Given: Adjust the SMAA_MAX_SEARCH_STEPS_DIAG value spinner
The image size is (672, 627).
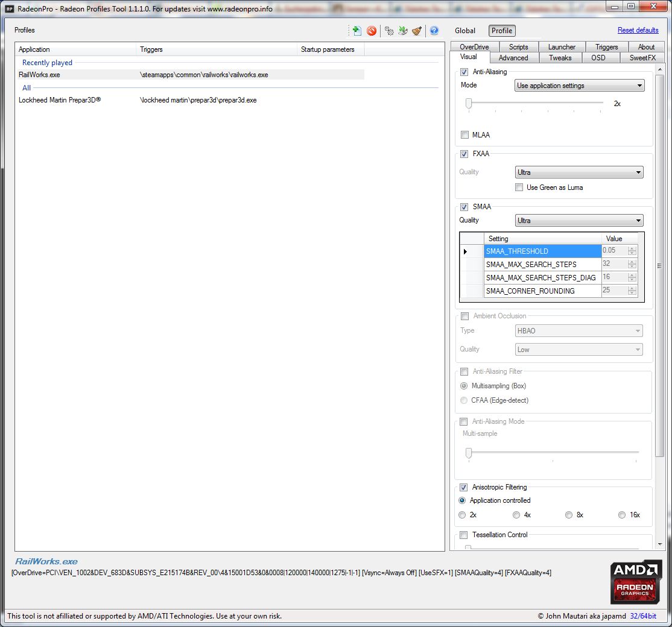Looking at the screenshot, I should tap(632, 277).
